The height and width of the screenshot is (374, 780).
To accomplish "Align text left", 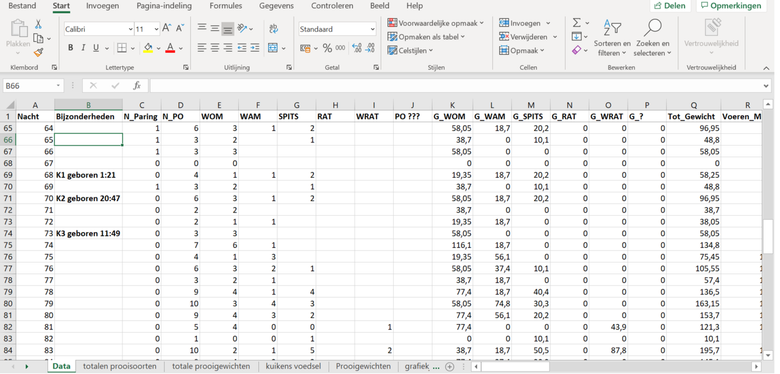I will (x=202, y=48).
